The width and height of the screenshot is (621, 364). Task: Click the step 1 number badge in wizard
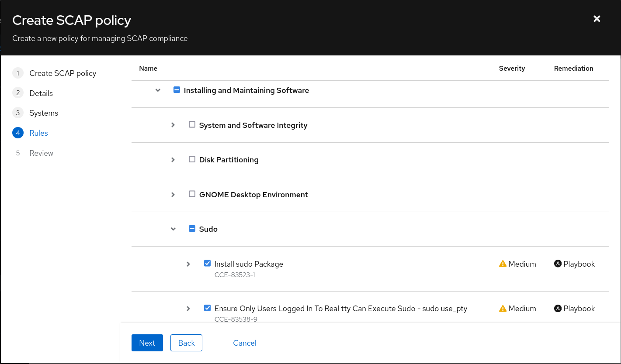pos(18,73)
